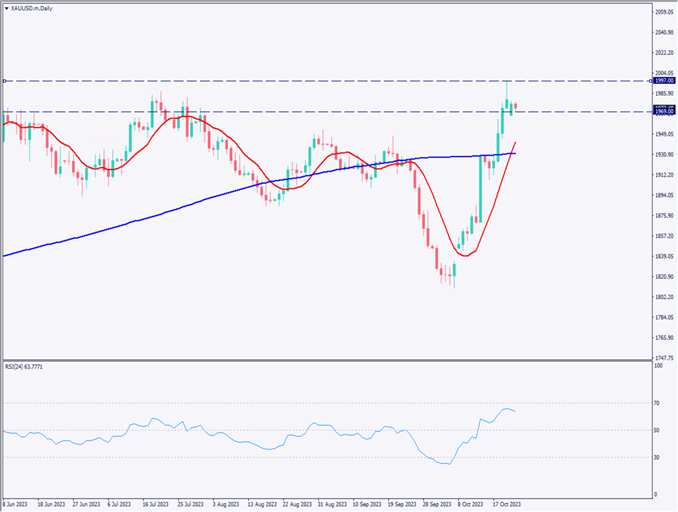678x512 pixels.
Task: Select the square handle on upper dashed line
Action: click(x=5, y=81)
